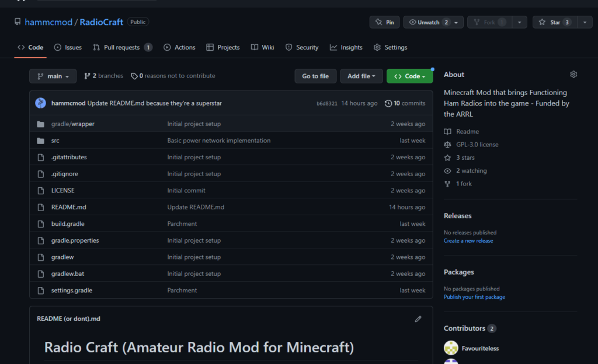598x364 pixels.
Task: Click Create a new release link
Action: (x=468, y=241)
